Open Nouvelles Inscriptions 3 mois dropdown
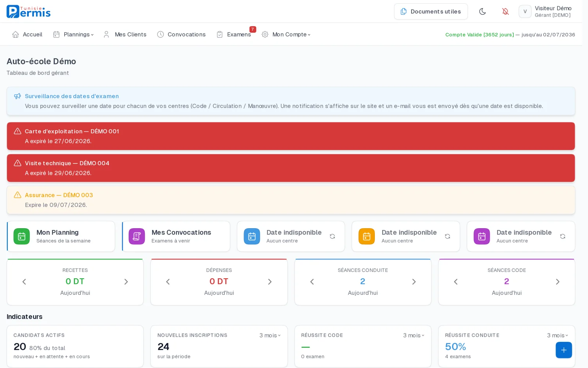588x368 pixels. [270, 335]
